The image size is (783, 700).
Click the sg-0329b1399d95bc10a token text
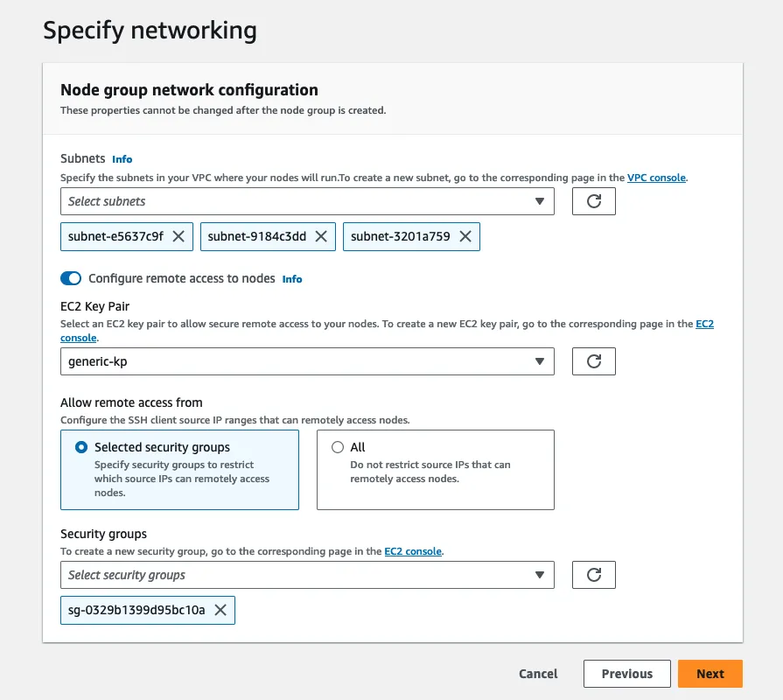[136, 610]
